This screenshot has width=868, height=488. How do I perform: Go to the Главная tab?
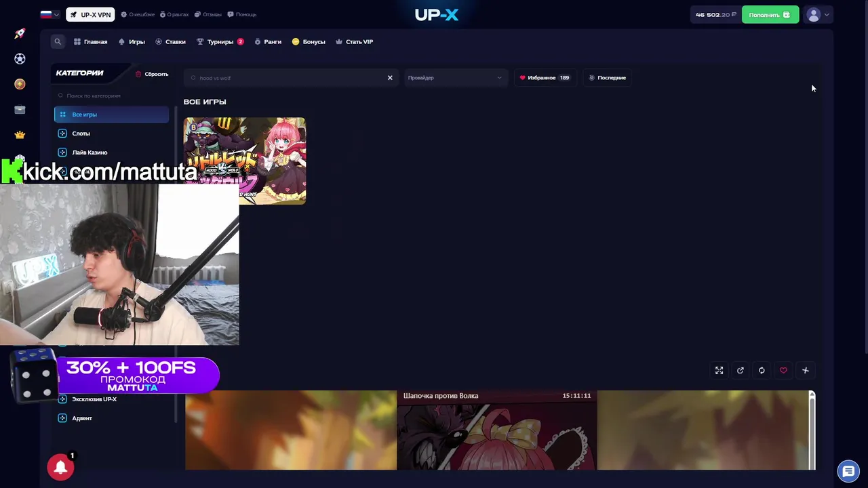point(90,42)
